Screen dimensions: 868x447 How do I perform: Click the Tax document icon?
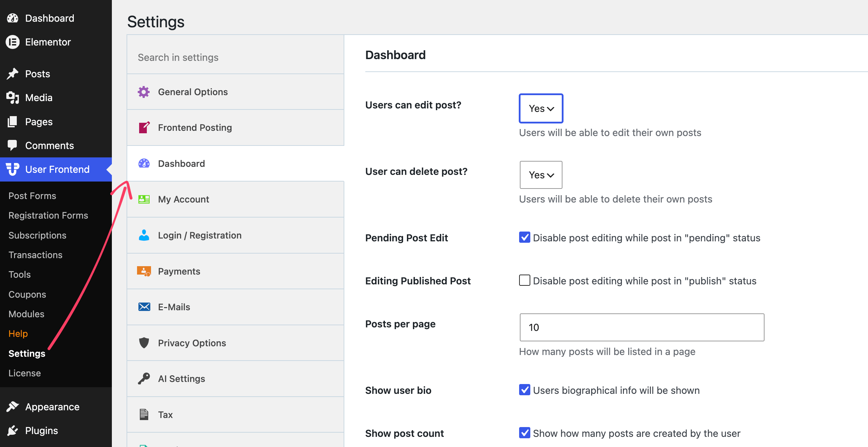[144, 414]
